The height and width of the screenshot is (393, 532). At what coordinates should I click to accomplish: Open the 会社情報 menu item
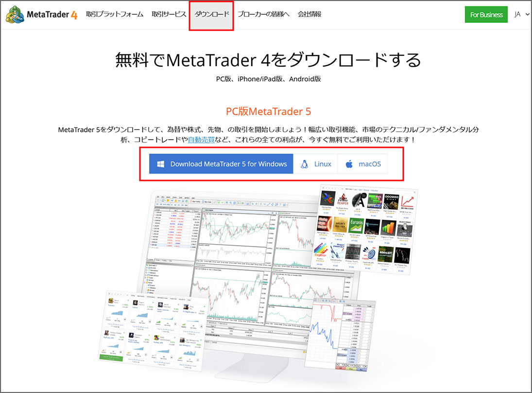click(x=309, y=14)
